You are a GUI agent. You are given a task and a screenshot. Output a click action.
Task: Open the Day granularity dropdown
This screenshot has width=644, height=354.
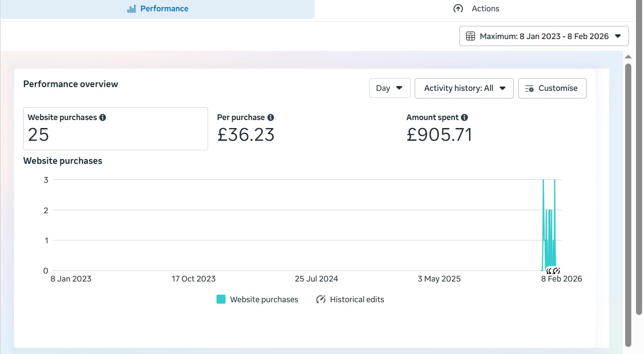click(x=389, y=88)
